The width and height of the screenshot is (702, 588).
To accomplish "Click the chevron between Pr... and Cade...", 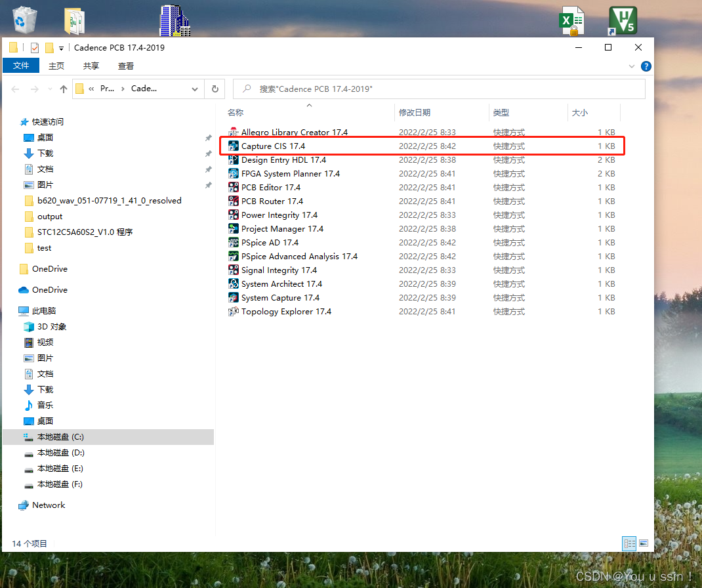I will pyautogui.click(x=123, y=89).
